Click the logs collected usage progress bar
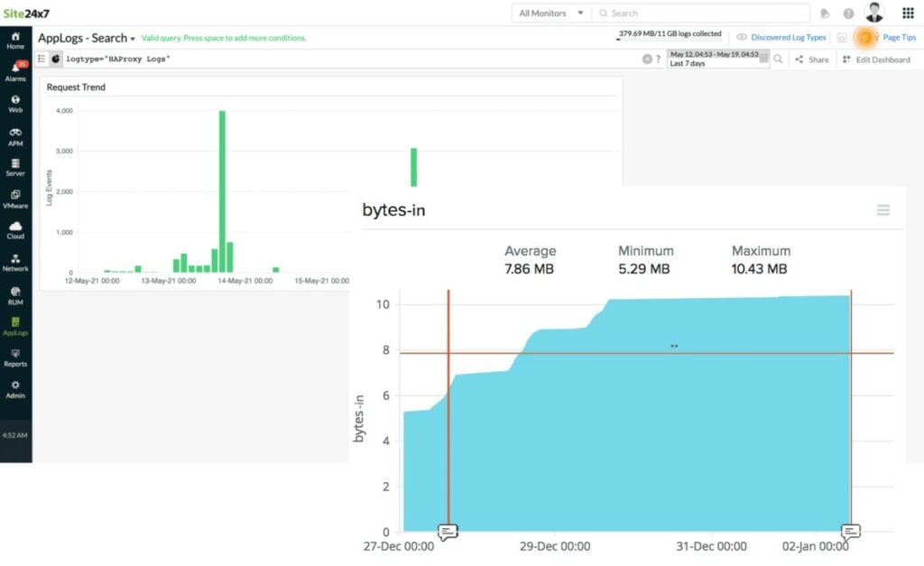 click(x=670, y=40)
